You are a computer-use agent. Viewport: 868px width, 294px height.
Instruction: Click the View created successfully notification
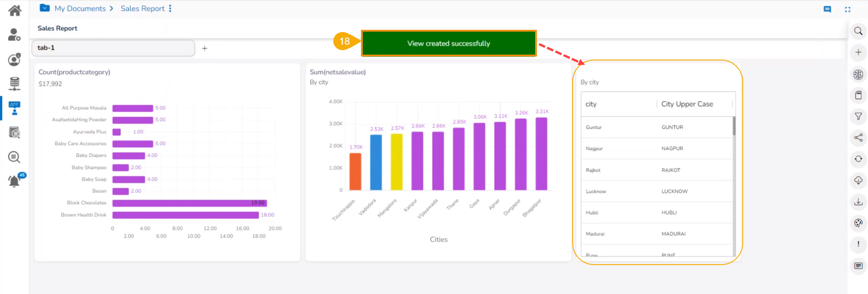449,43
